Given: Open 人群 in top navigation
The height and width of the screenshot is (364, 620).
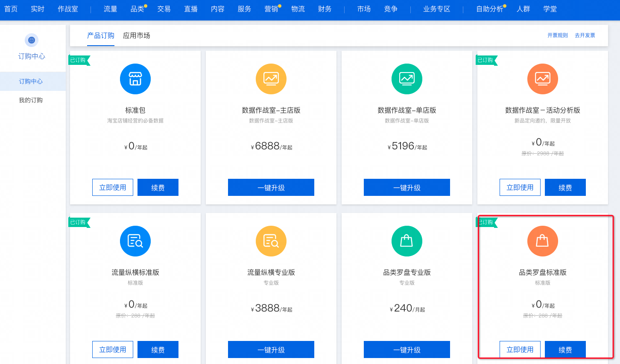Looking at the screenshot, I should [x=523, y=9].
